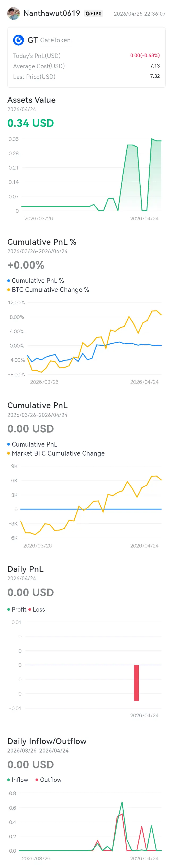This screenshot has width=173, height=868.
Task: Open the Nanthawut0619 profile avatar
Action: tap(14, 14)
